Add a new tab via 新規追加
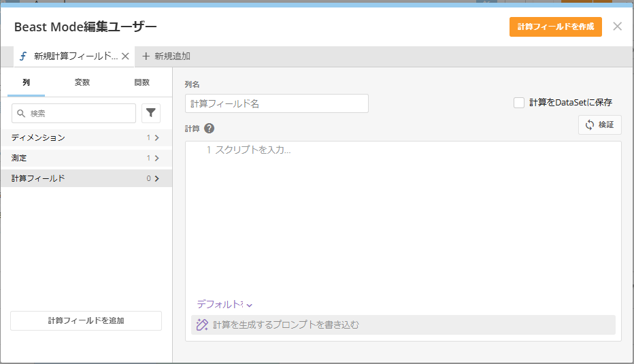This screenshot has height=364, width=634. 166,56
